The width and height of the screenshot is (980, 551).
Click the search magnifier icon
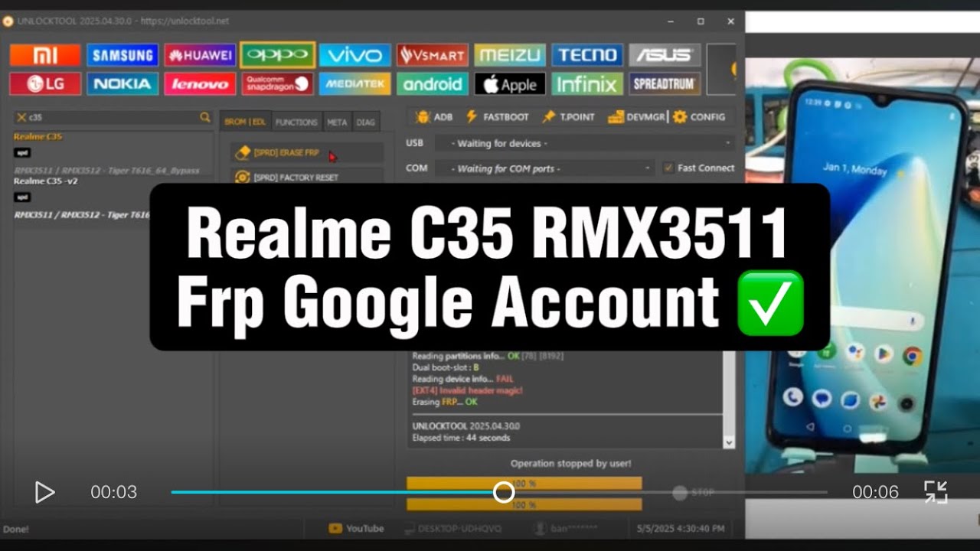205,117
